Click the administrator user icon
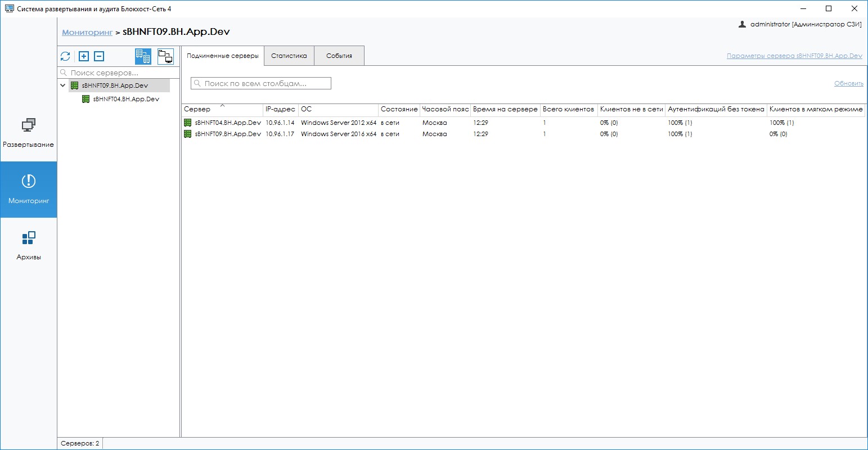Viewport: 868px width, 450px height. [x=742, y=24]
